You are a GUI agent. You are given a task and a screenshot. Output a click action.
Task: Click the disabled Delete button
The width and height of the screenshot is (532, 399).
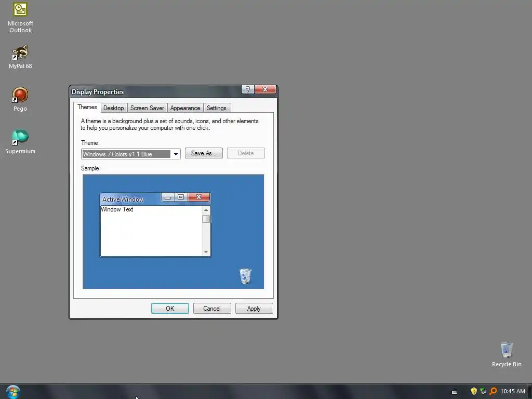[x=246, y=153]
